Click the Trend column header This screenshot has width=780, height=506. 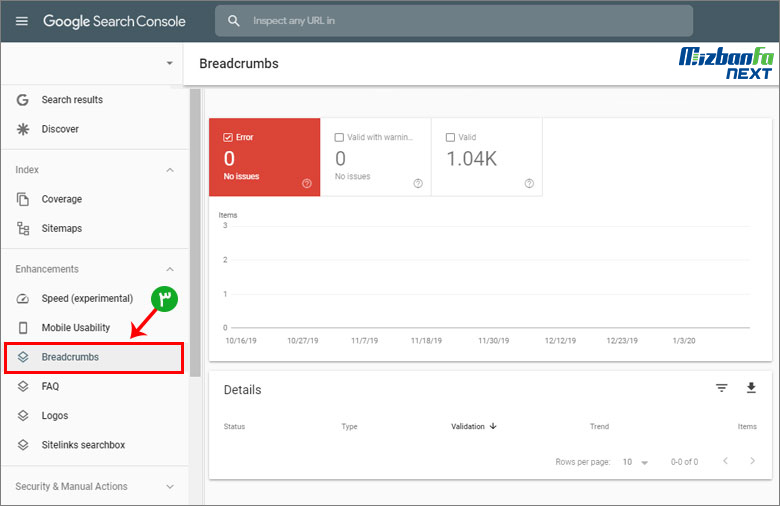pos(599,426)
